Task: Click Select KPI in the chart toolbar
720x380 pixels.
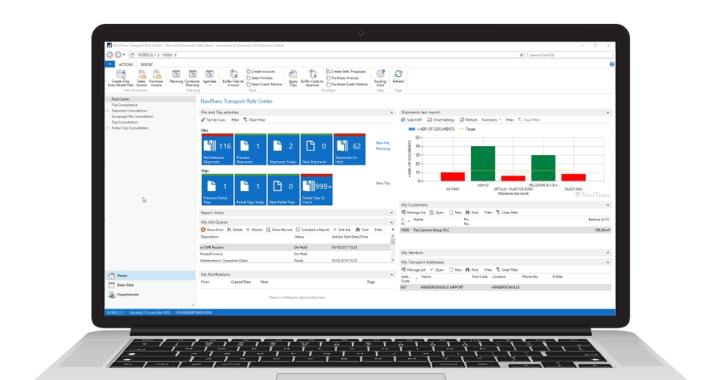Action: (x=411, y=120)
